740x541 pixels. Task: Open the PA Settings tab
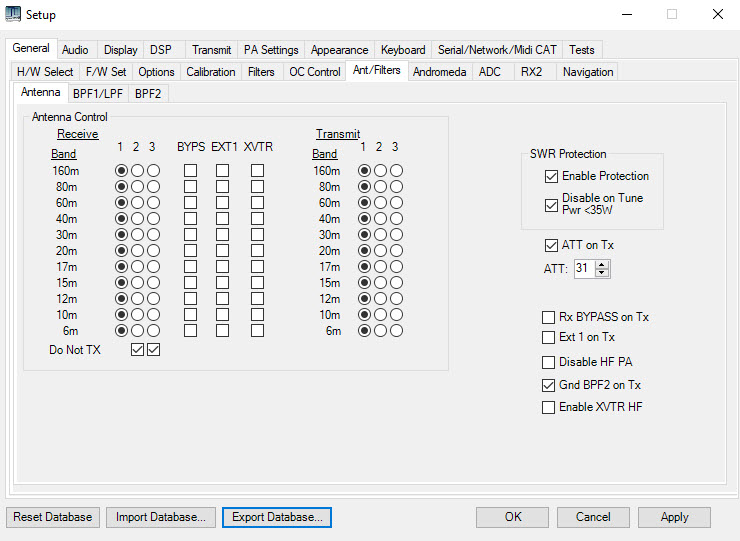(271, 50)
